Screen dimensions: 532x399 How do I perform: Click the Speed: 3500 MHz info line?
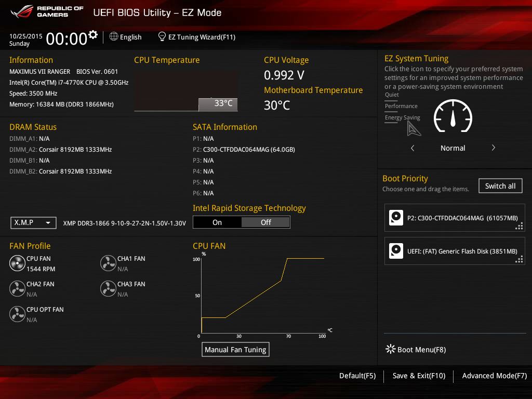click(33, 94)
